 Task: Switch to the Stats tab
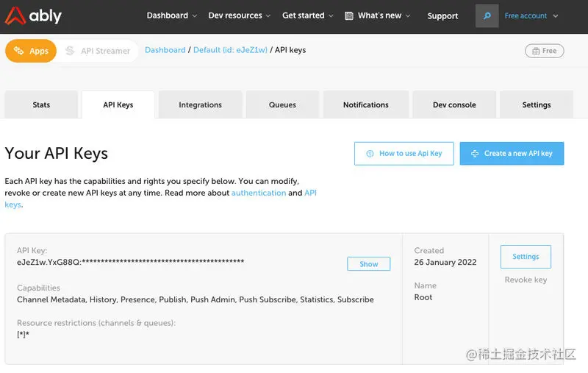pos(41,104)
